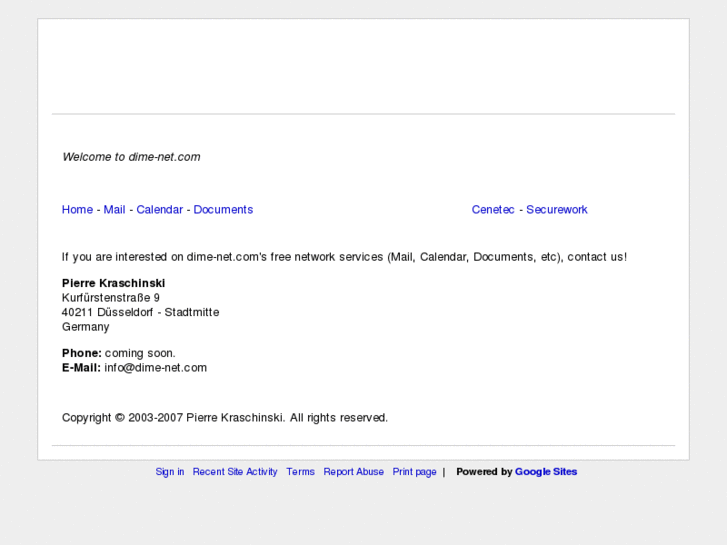Image resolution: width=727 pixels, height=545 pixels.
Task: Click Sign in in the footer
Action: [x=170, y=472]
